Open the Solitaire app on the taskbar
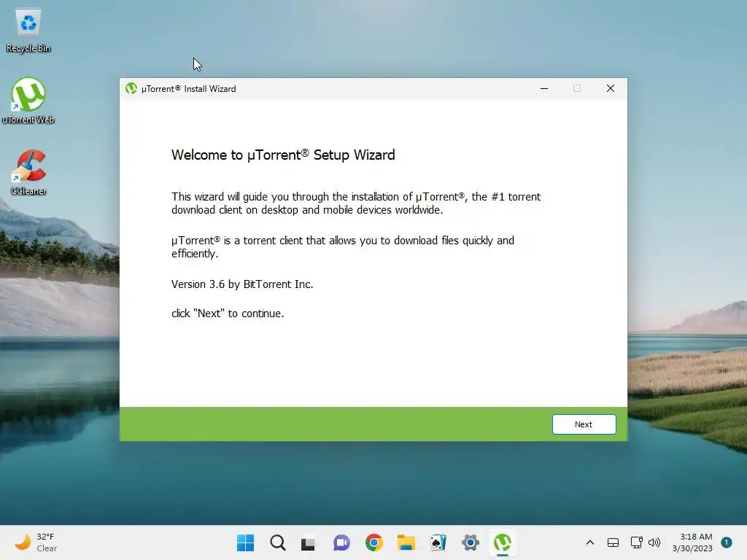The image size is (747, 560). (438, 542)
